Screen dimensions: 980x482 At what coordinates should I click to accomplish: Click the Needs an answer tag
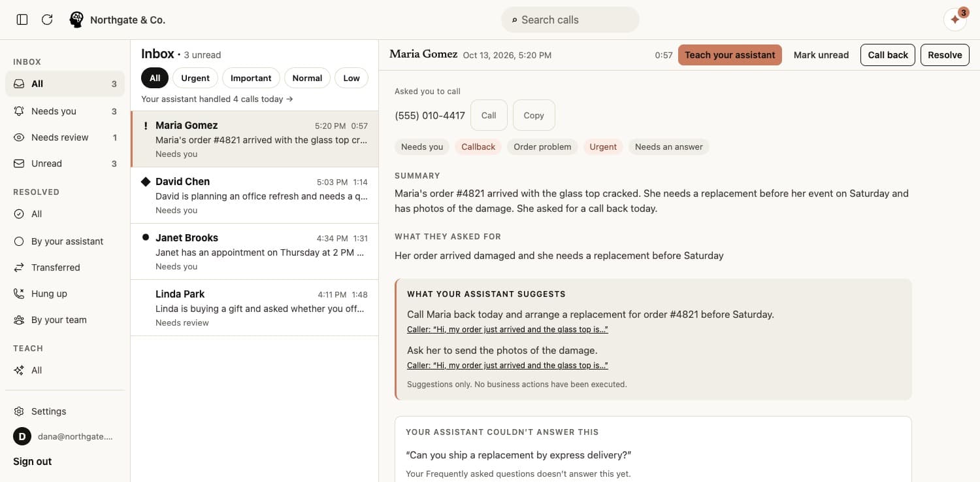click(669, 146)
